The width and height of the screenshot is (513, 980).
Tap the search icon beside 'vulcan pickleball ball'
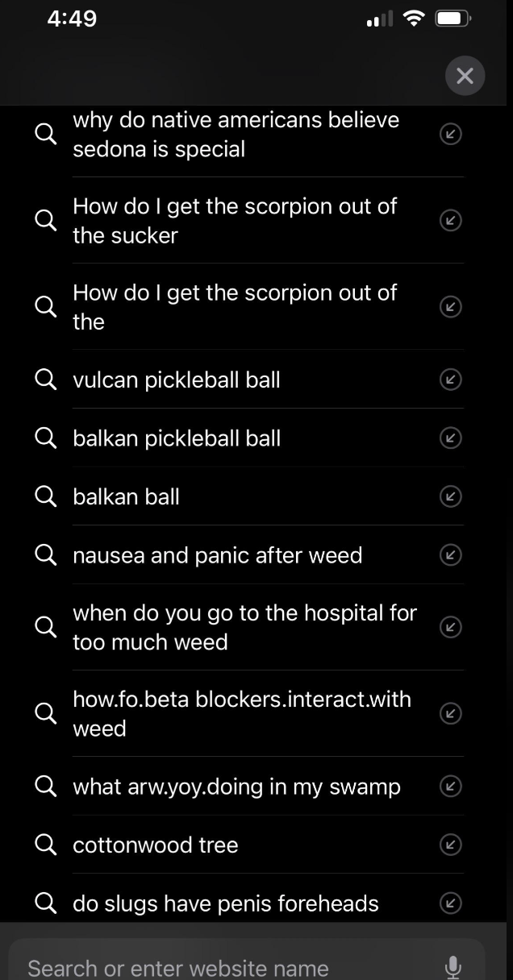(x=45, y=380)
